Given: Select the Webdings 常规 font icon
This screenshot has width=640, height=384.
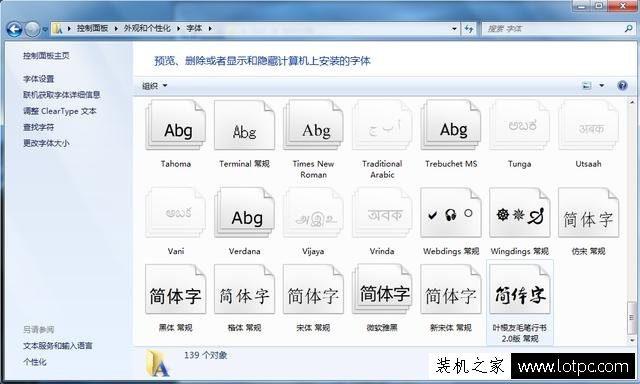Looking at the screenshot, I should [x=451, y=213].
